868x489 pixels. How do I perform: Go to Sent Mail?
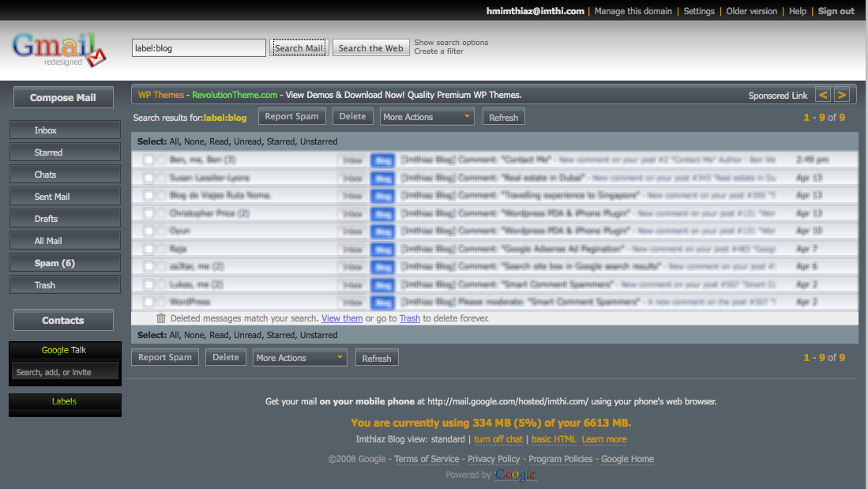pyautogui.click(x=65, y=197)
